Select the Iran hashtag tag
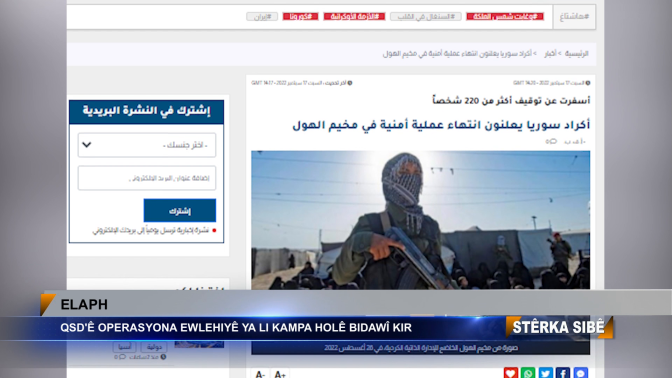 tap(262, 17)
